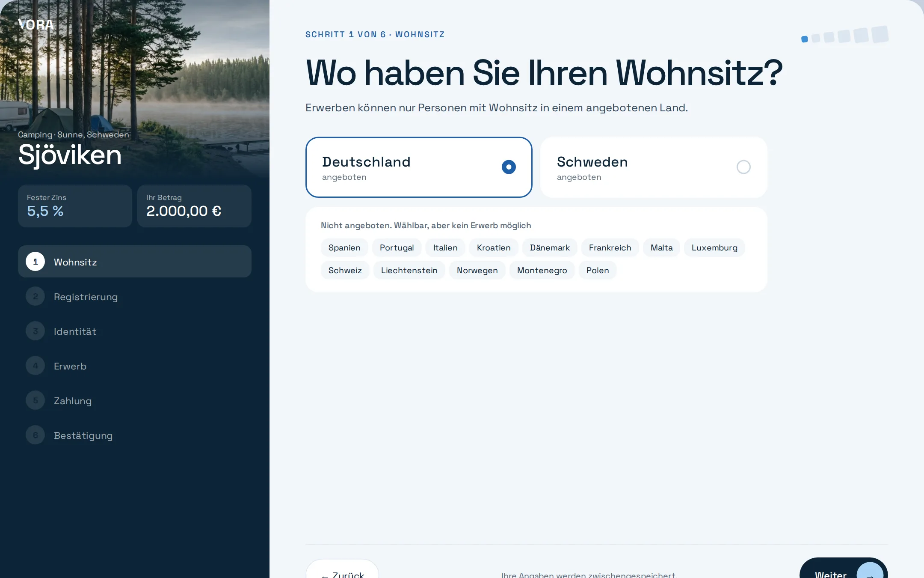
Task: Click the Sjöviken project title
Action: coord(70,155)
